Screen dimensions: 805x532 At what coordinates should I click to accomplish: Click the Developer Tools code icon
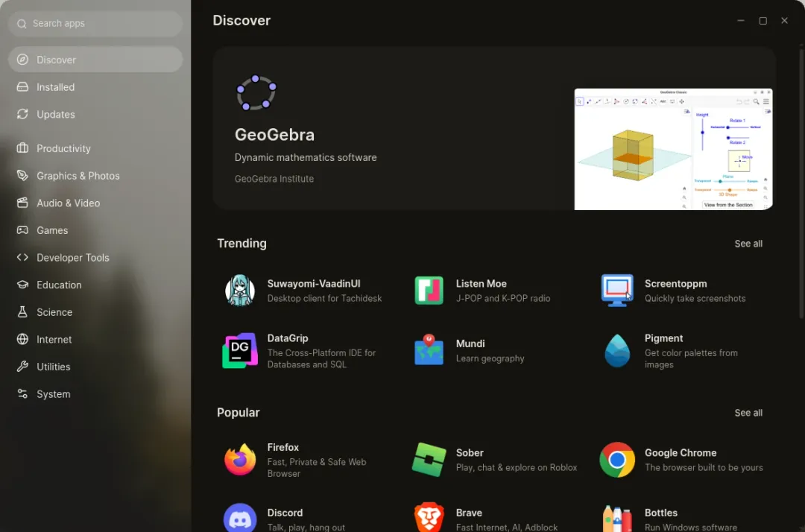click(22, 257)
